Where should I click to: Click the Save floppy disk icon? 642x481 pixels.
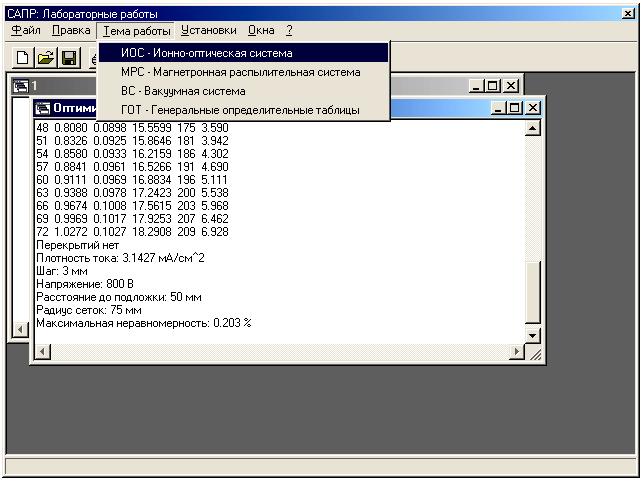69,58
